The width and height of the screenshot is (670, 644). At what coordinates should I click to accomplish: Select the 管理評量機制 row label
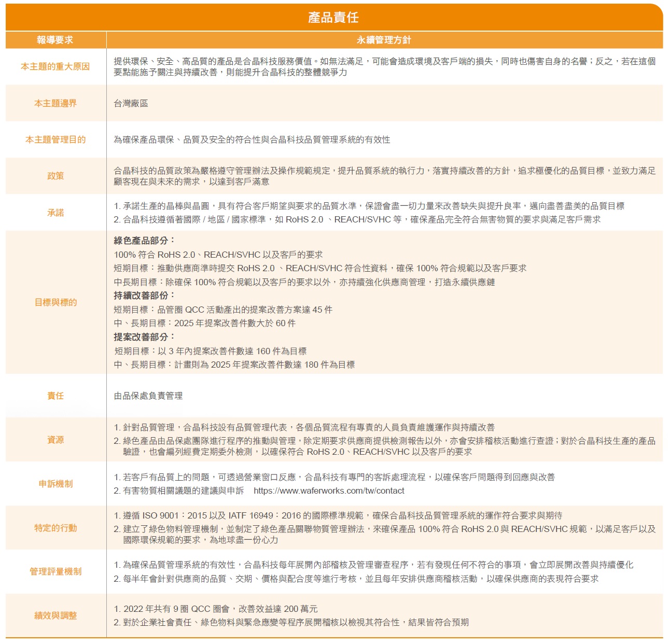coord(55,571)
